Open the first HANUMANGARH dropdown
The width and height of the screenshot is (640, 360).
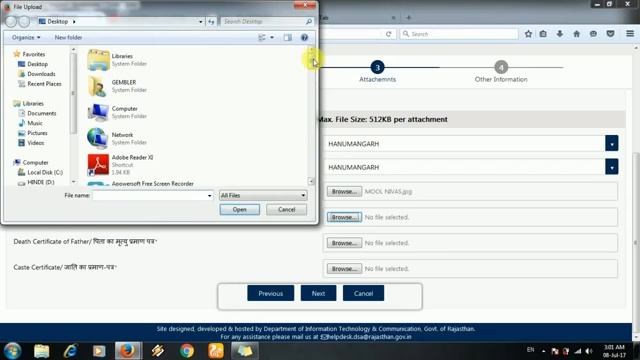tap(611, 144)
